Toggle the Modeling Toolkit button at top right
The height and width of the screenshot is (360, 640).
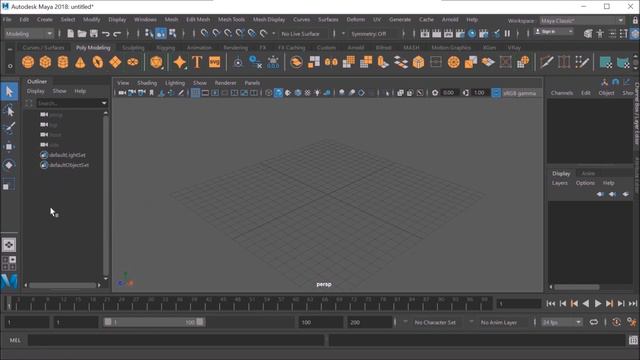pos(587,33)
